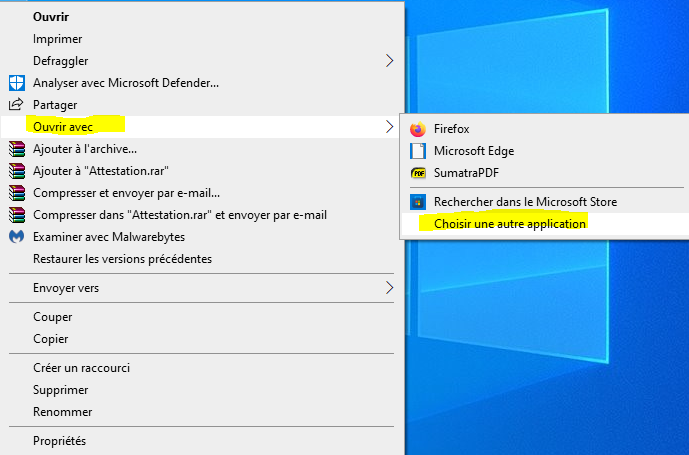Open the file's Propriétés

59,441
